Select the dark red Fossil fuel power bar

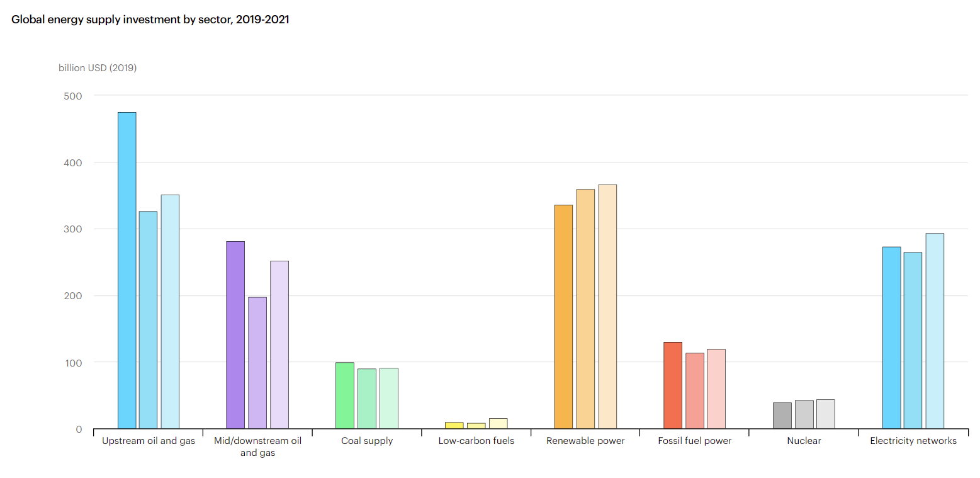click(673, 385)
